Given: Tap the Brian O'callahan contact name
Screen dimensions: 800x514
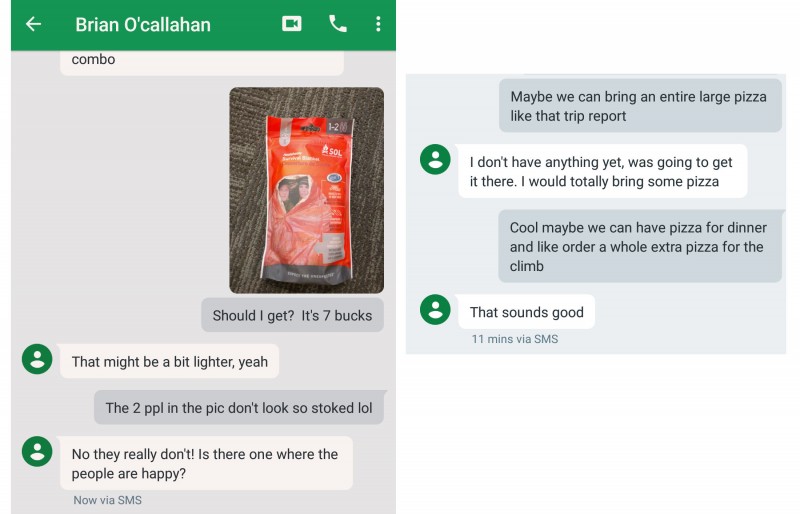Looking at the screenshot, I should pyautogui.click(x=143, y=25).
